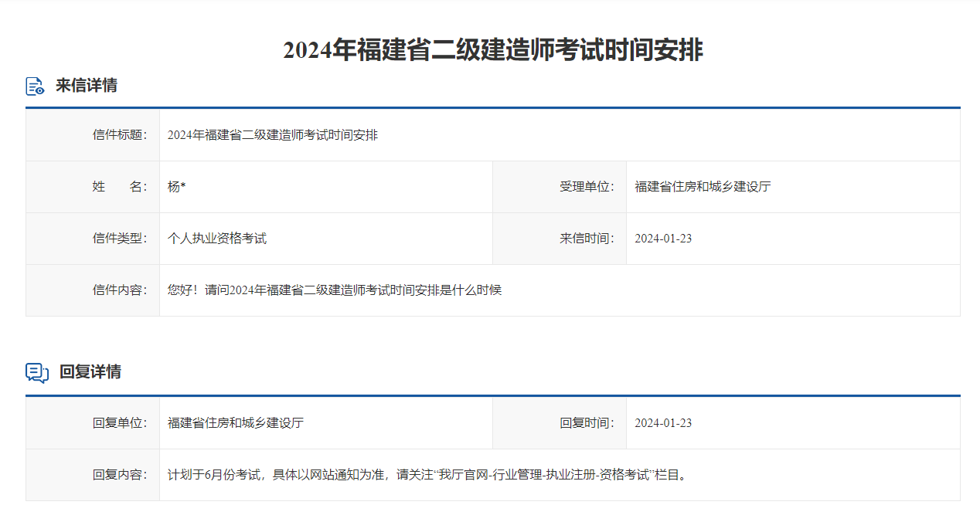The image size is (980, 505).
Task: Select the 个人执业资格考试 type value
Action: [x=216, y=238]
